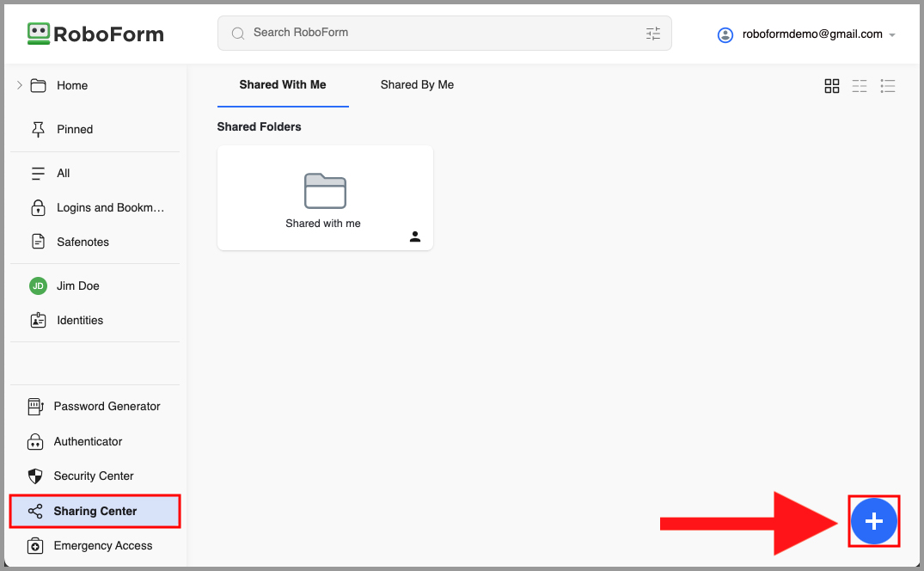Select Sharing Center in sidebar
The image size is (924, 571).
(x=95, y=511)
